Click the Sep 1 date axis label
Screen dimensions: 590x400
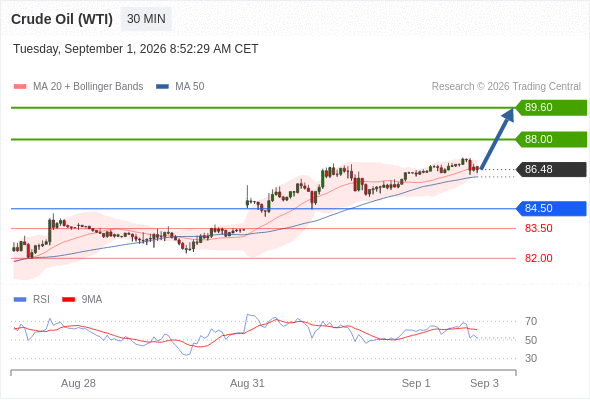point(416,383)
